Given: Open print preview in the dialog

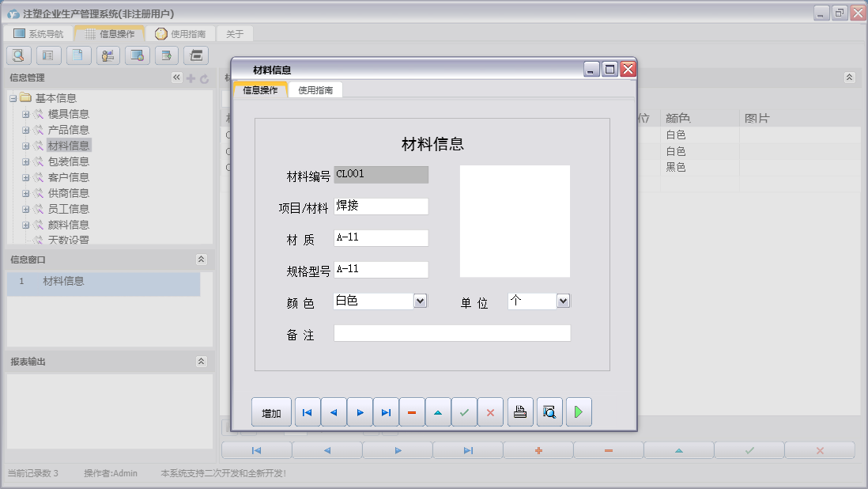Looking at the screenshot, I should [549, 411].
